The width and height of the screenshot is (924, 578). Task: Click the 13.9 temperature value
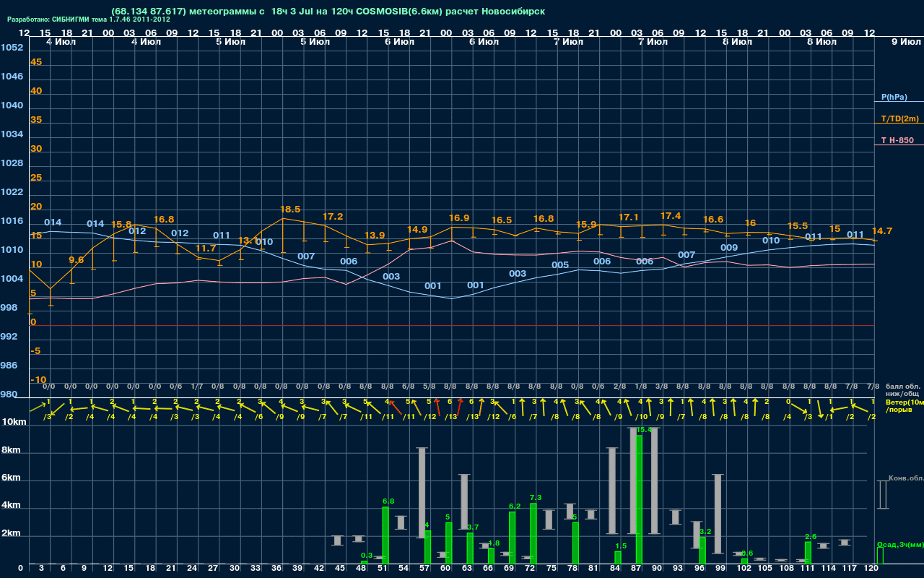click(375, 236)
